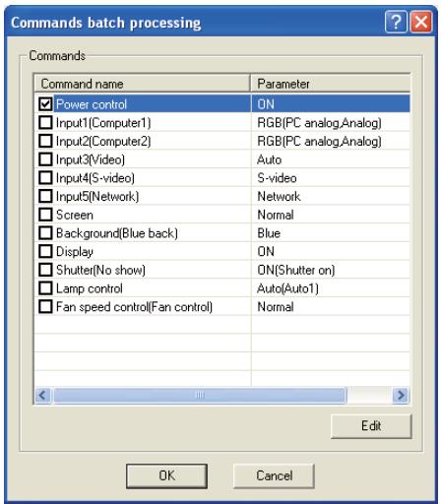Select the 'Input2(Computer2)' command name

click(x=103, y=142)
